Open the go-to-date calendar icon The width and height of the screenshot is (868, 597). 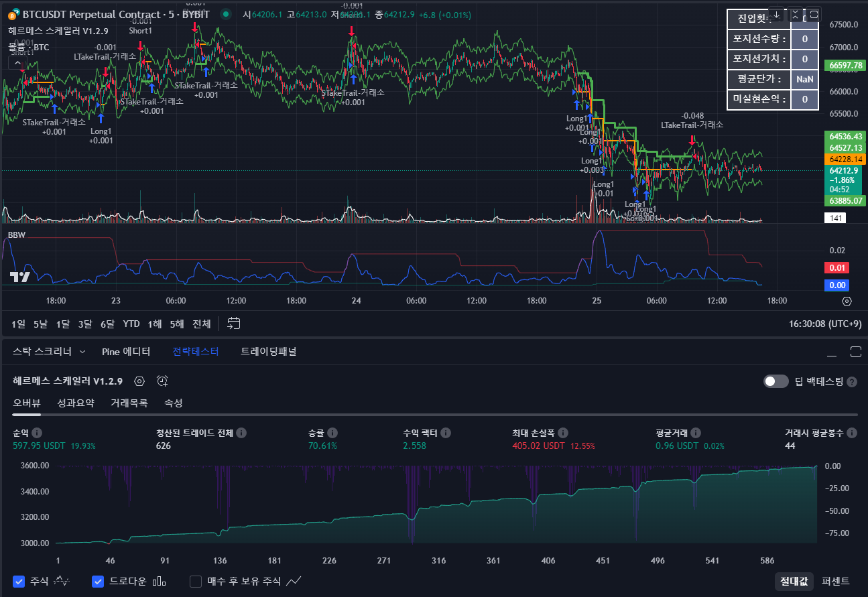tap(233, 324)
